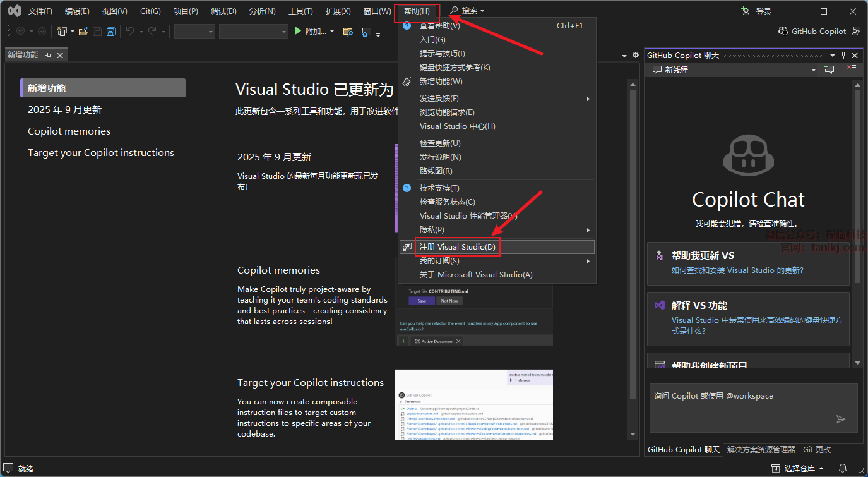The width and height of the screenshot is (868, 477).
Task: Click the gear icon at document tab strip
Action: tap(635, 56)
